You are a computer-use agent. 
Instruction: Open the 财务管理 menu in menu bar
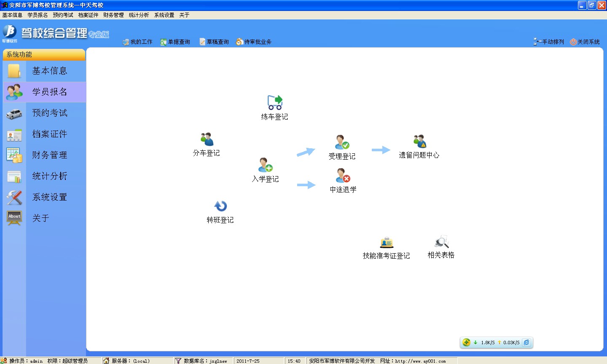pos(113,15)
